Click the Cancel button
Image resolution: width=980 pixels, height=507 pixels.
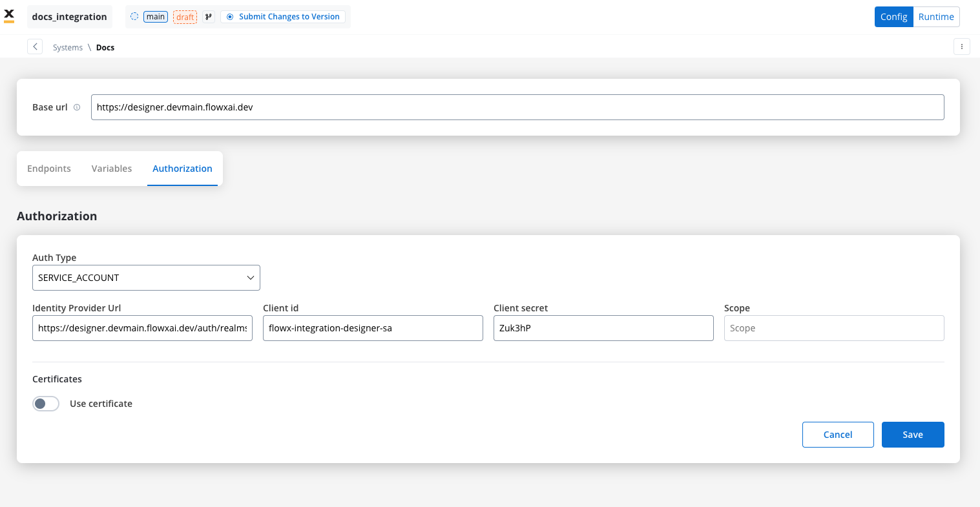(838, 435)
